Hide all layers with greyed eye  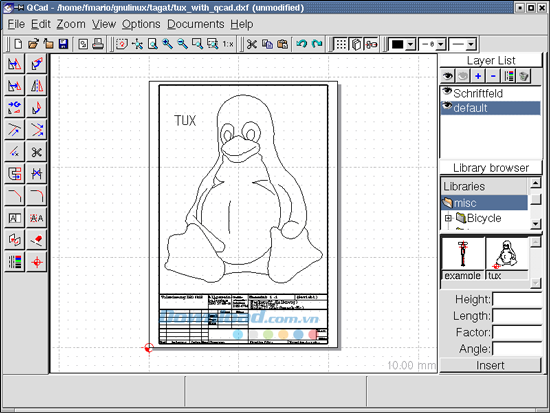tap(463, 76)
